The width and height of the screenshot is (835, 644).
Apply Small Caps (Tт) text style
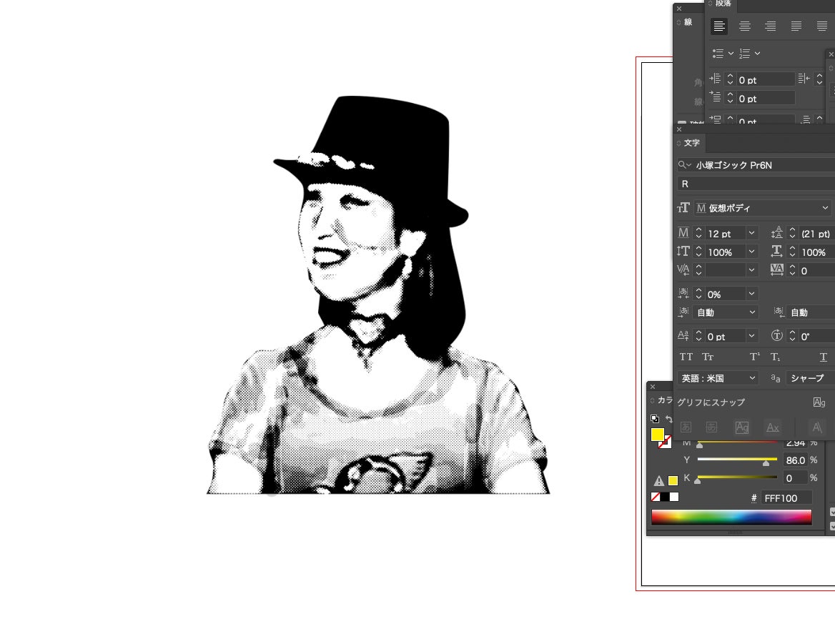[708, 357]
